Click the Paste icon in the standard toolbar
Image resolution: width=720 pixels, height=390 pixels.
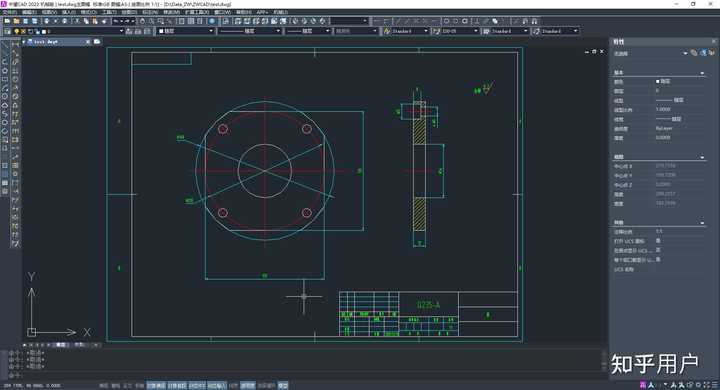[95, 21]
